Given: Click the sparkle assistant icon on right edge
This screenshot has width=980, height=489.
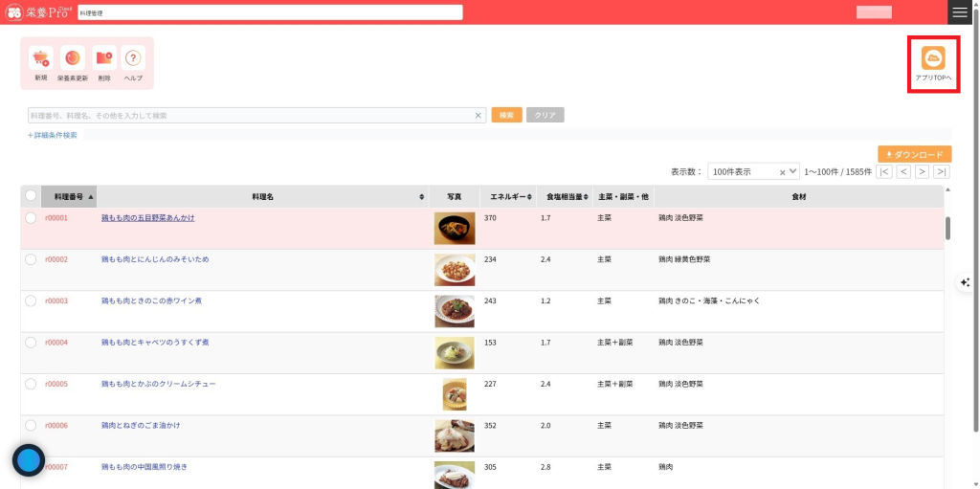Looking at the screenshot, I should [965, 282].
